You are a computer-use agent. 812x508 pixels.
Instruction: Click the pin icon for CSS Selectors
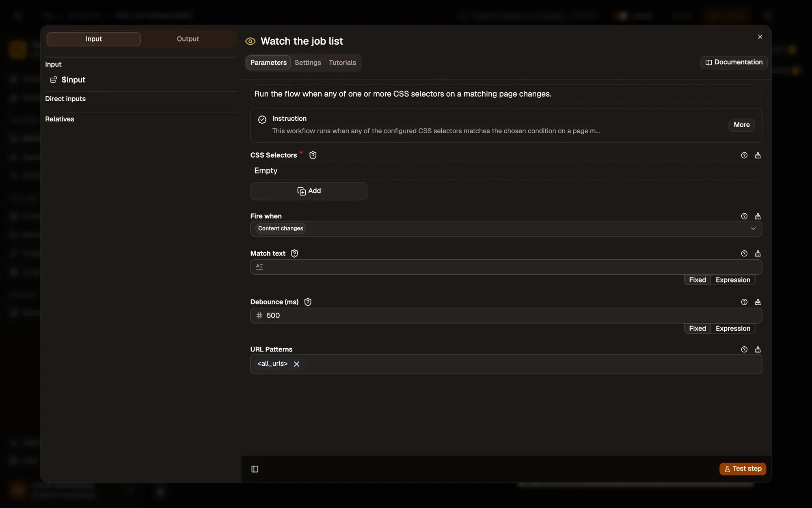tap(758, 155)
